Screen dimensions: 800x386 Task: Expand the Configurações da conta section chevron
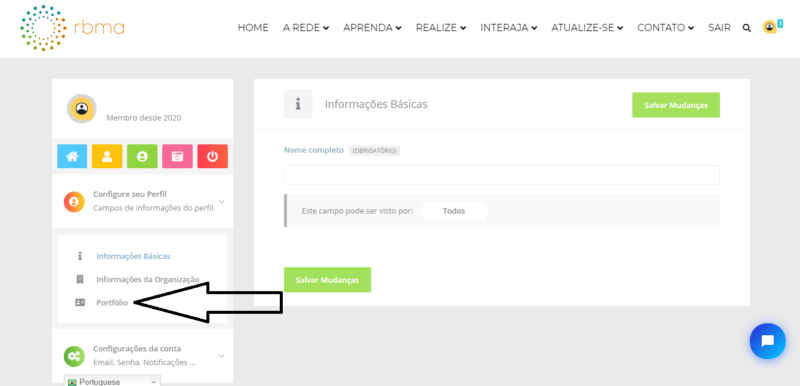[221, 355]
